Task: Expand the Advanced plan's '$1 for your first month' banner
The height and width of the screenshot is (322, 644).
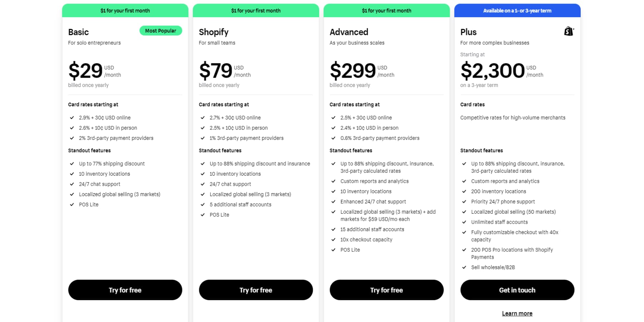Action: (386, 10)
